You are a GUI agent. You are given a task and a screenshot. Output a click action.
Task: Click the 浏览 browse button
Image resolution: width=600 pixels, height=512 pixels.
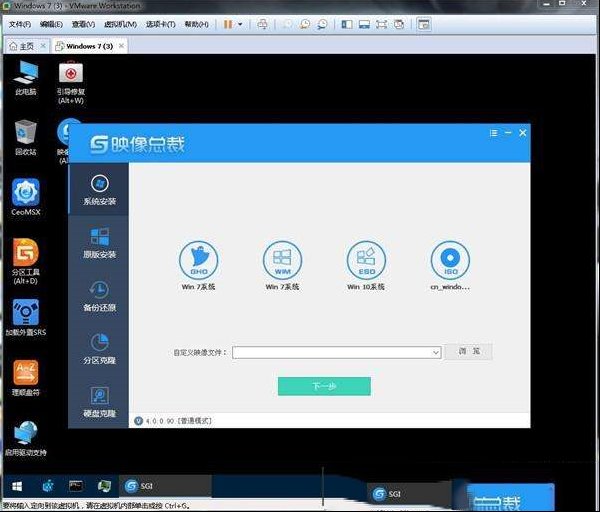click(x=469, y=352)
